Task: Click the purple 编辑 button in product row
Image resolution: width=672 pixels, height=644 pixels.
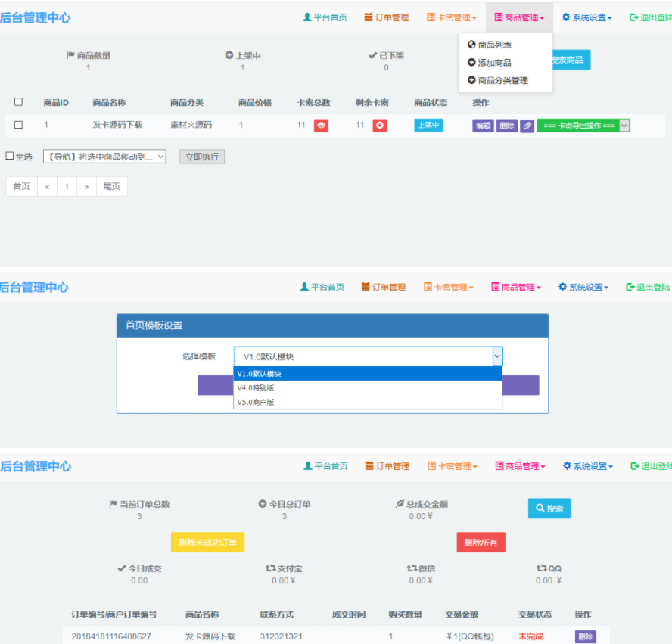Action: point(483,126)
